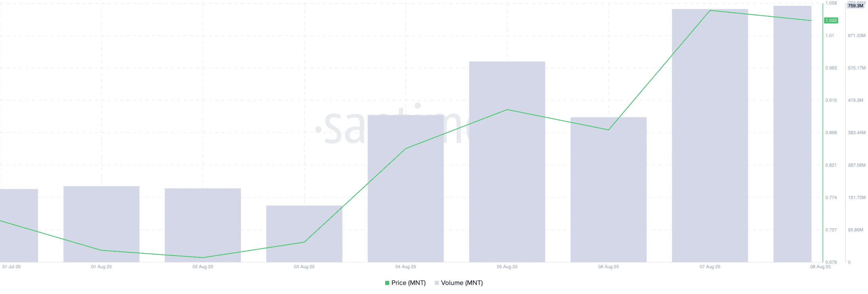Screen dimensions: 868x294
Task: Click the 759.3M volume badge
Action: (855, 6)
